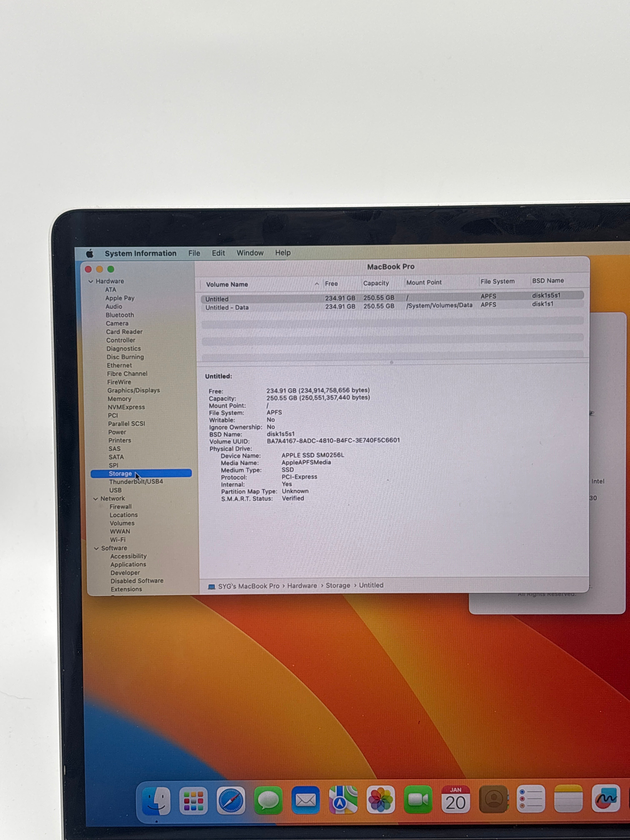Open the Edit menu
This screenshot has width=630, height=840.
coord(218,253)
